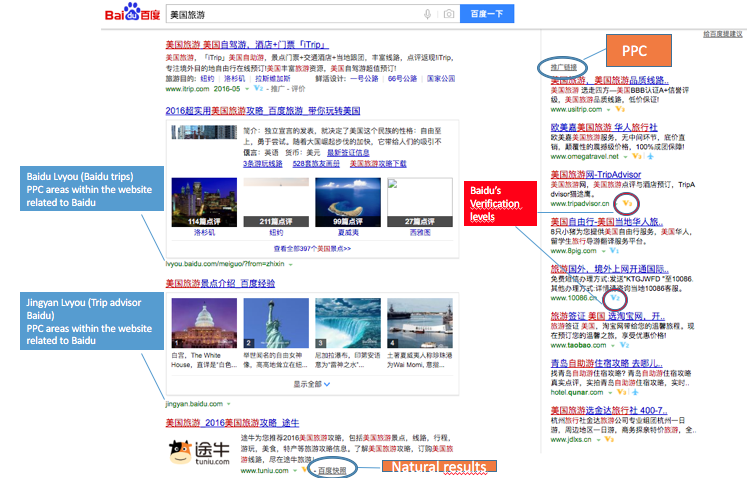Click the Pearl Harbor photo numbered 4

(420, 323)
